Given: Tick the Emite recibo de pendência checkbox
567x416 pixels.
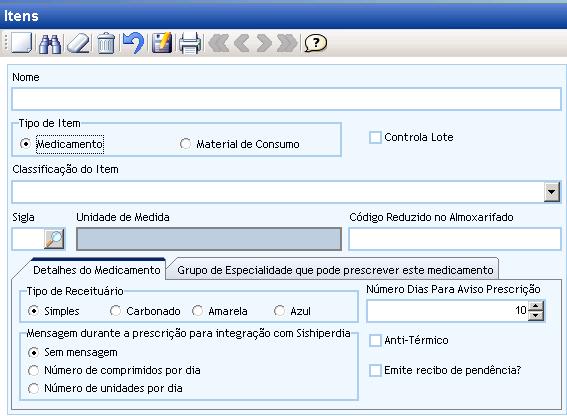Looking at the screenshot, I should 375,370.
